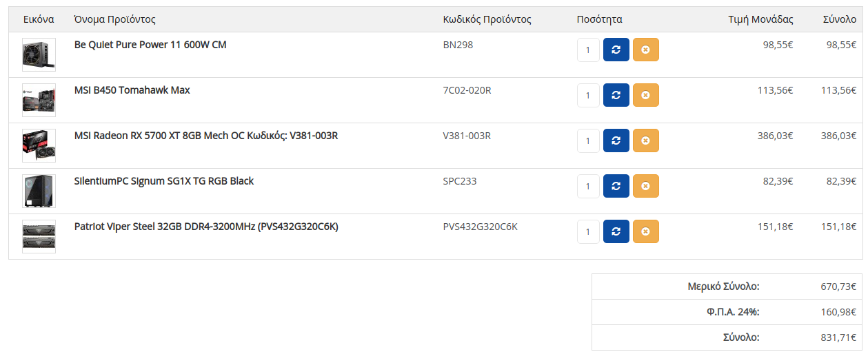The image size is (868, 354).
Task: Refresh quantity for Be Quiet Pure Power 11
Action: click(616, 50)
